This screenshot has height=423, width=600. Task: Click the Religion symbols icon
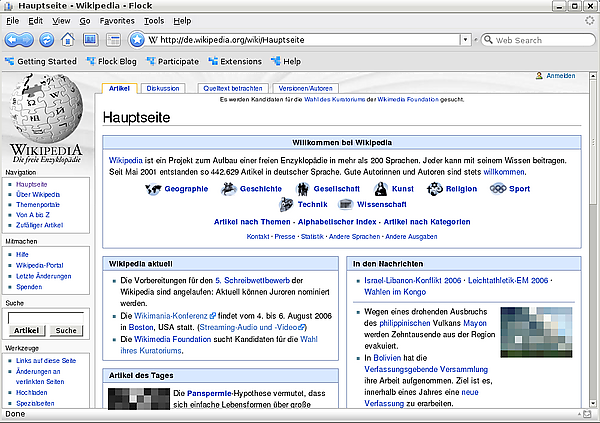click(435, 189)
